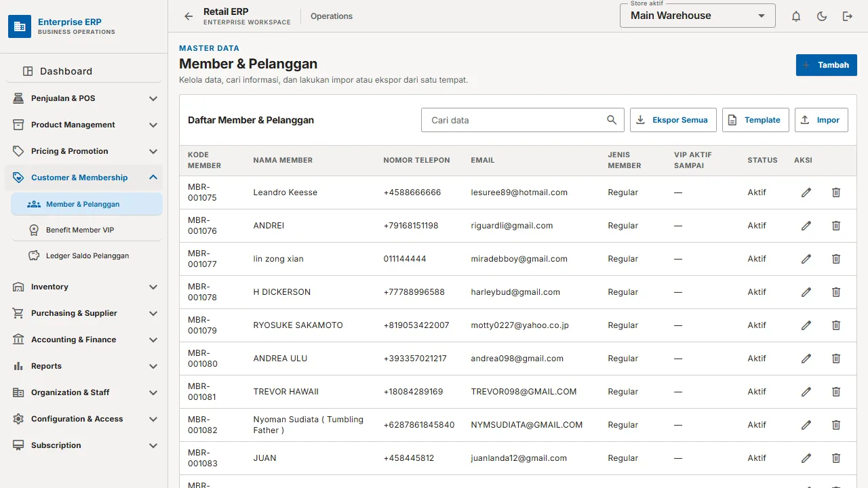Click the Ekspor Semua button

[673, 120]
